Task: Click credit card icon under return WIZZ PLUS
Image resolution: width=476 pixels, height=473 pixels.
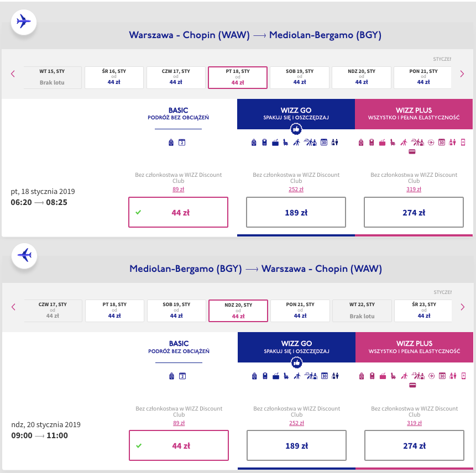Action: click(x=412, y=385)
